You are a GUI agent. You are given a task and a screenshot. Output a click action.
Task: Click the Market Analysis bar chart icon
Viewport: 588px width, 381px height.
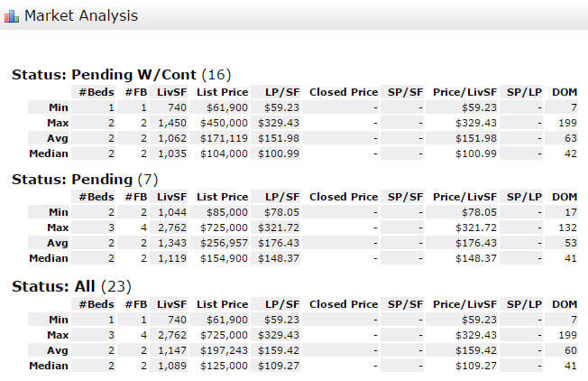[12, 16]
